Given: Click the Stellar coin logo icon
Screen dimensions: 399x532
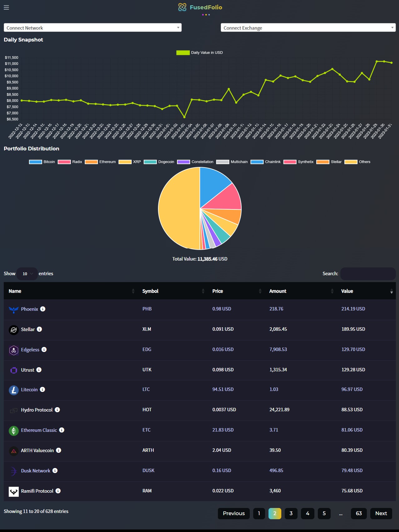Looking at the screenshot, I should 13,330.
